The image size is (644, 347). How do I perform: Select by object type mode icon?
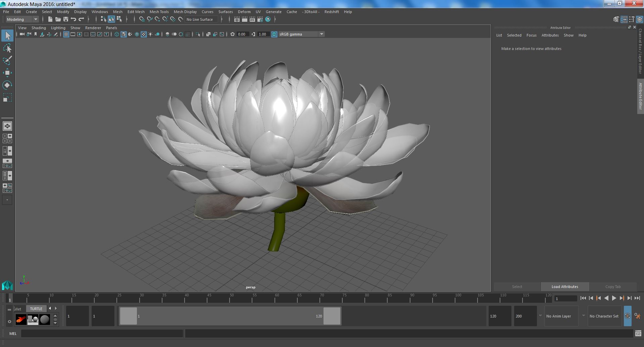pyautogui.click(x=111, y=19)
